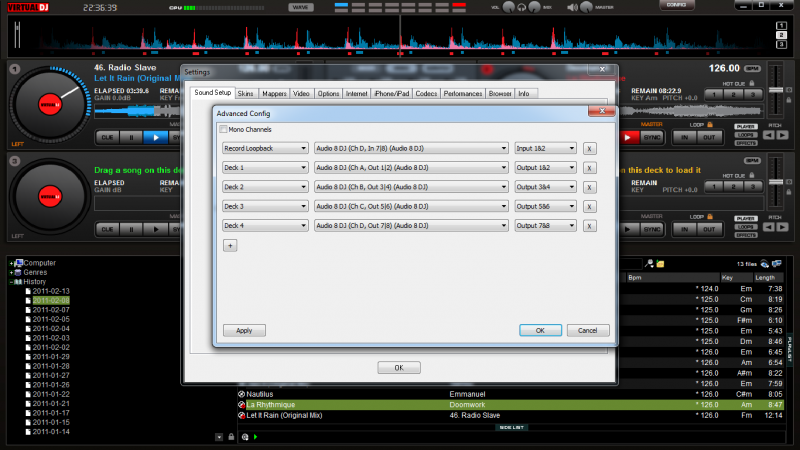Enable the Mono Channels checkbox
Image resolution: width=800 pixels, height=450 pixels.
tap(224, 129)
